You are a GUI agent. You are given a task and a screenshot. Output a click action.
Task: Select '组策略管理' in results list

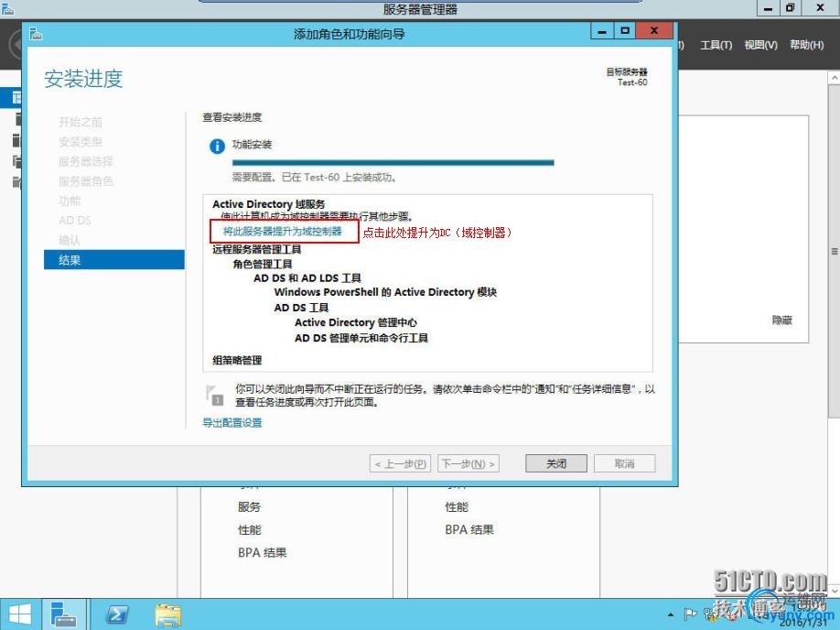coord(237,360)
